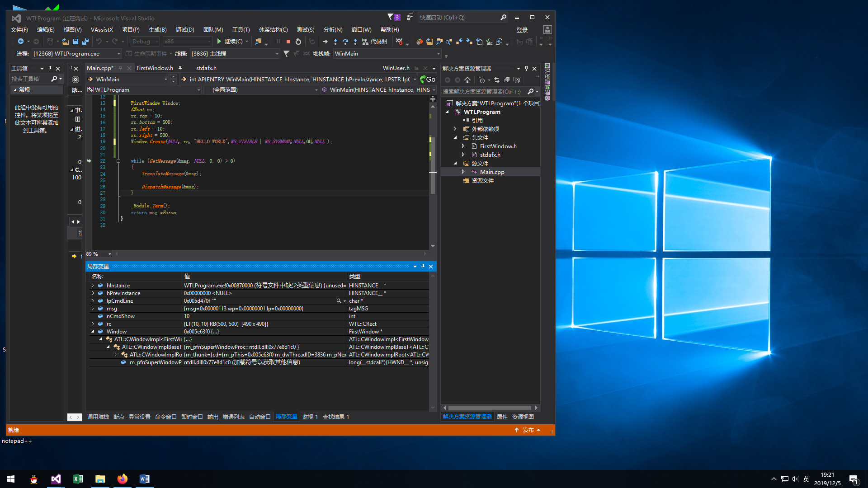
Task: Open the VAssistX menu
Action: pyautogui.click(x=102, y=30)
